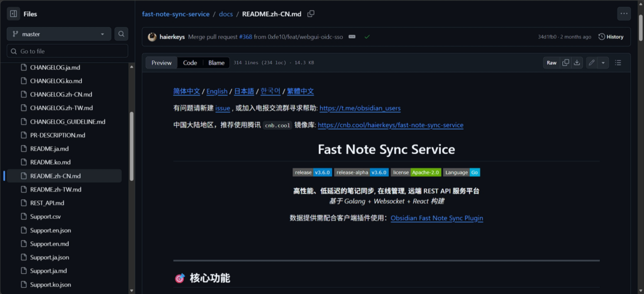Open document outline list icon
644x294 pixels.
click(x=618, y=63)
